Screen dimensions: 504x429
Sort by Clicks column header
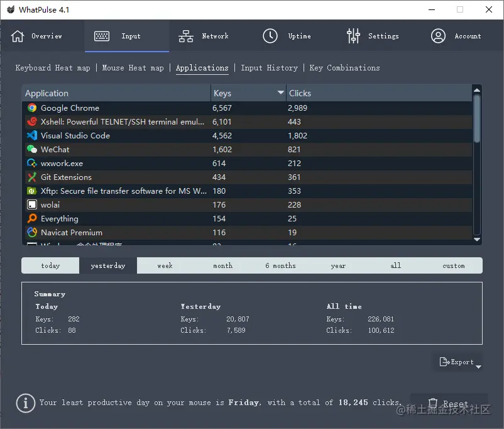click(x=380, y=93)
